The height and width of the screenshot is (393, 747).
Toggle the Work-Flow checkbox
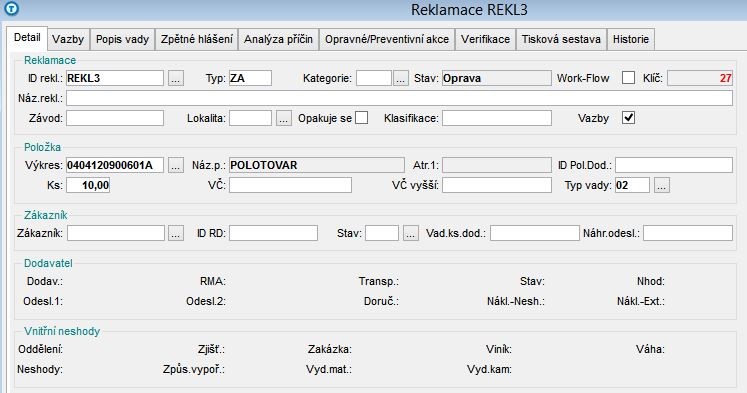[x=628, y=78]
